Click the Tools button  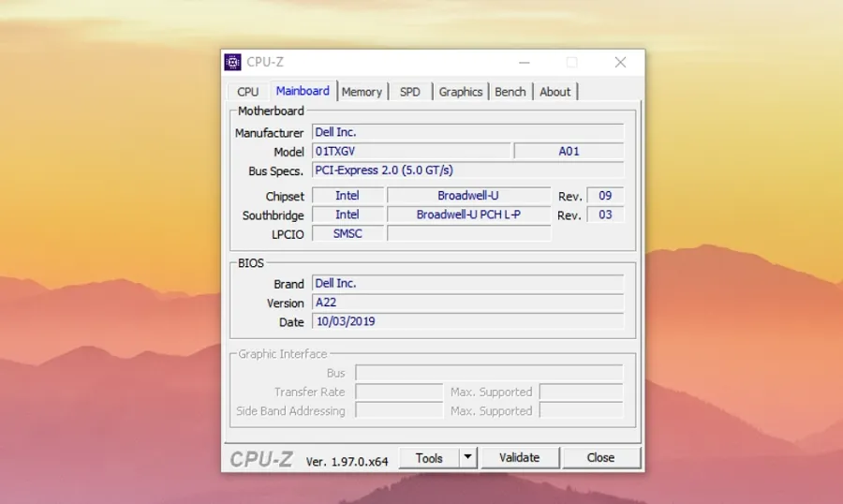pos(429,458)
